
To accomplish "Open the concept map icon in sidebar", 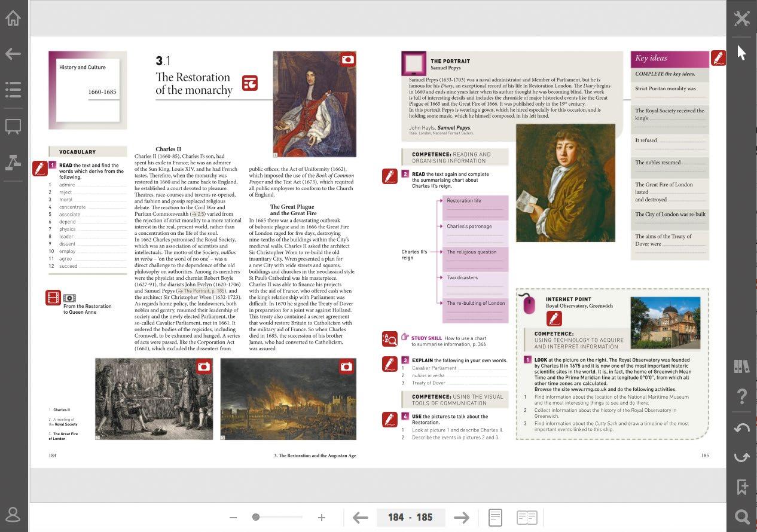I will (x=13, y=162).
